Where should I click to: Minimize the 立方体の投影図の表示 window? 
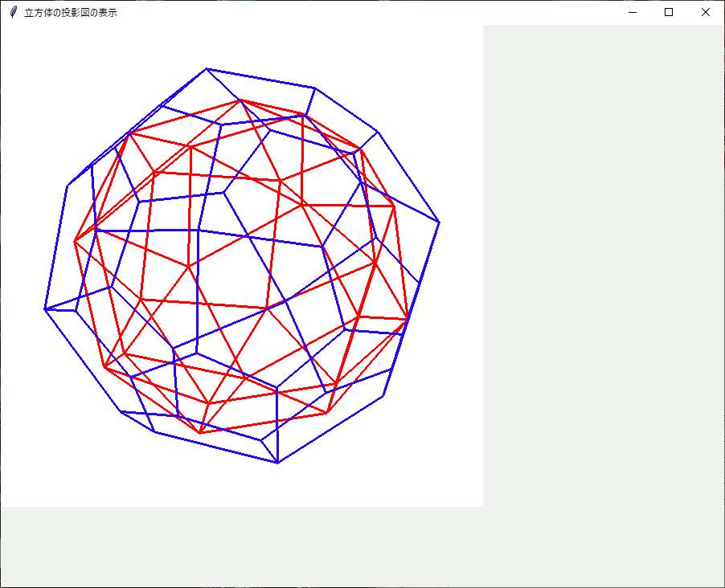[633, 13]
